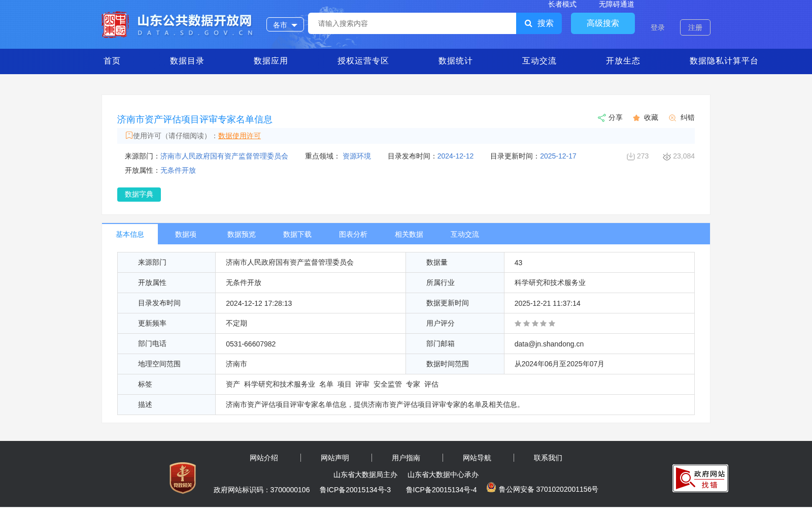Open 授权运营专区 navigation item
This screenshot has height=508, width=812.
(363, 61)
